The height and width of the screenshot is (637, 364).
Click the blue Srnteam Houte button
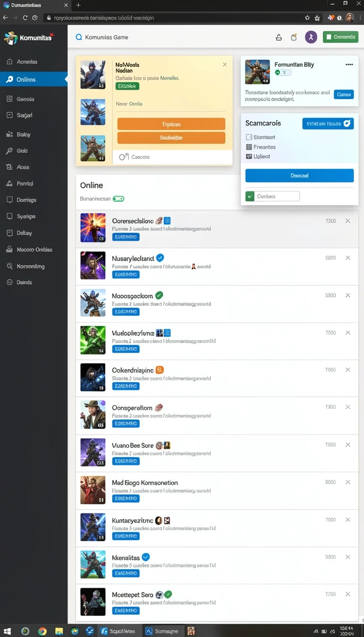(328, 124)
